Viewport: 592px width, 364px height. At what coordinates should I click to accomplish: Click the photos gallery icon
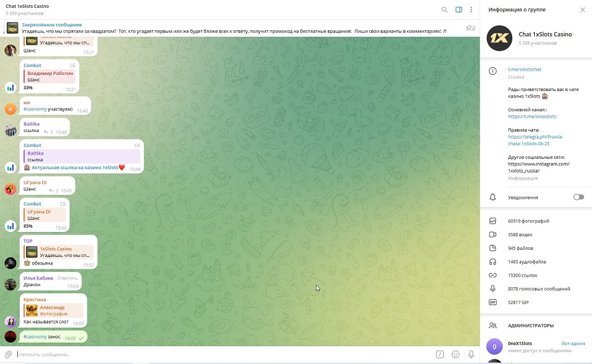pyautogui.click(x=493, y=221)
